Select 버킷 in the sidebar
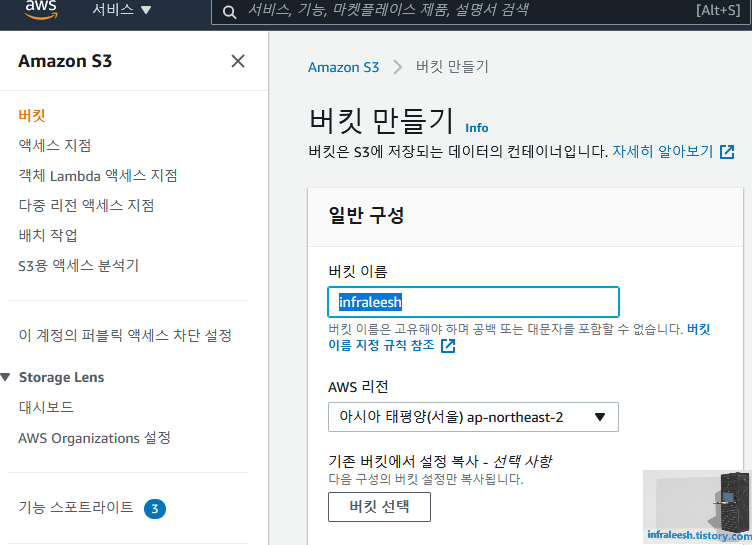Screen dimensions: 752x545 point(32,115)
